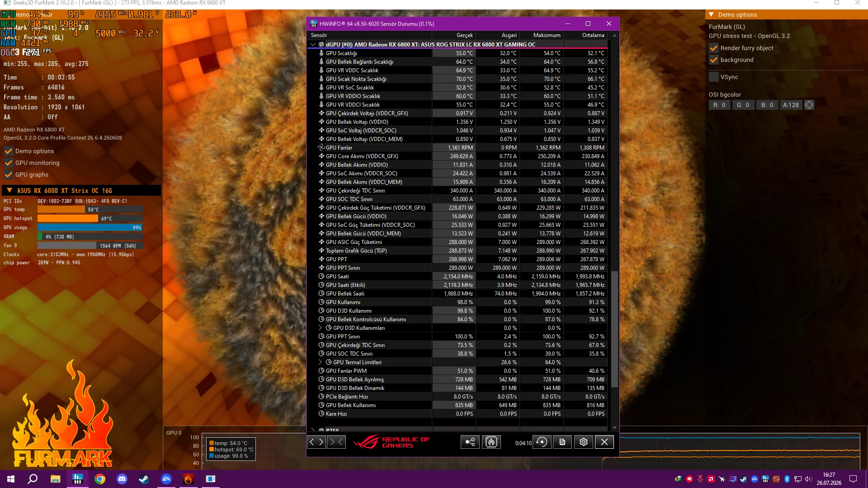Screen dimensions: 868x488
Task: Click the HWiNFO flame chip icon
Action: point(491,442)
